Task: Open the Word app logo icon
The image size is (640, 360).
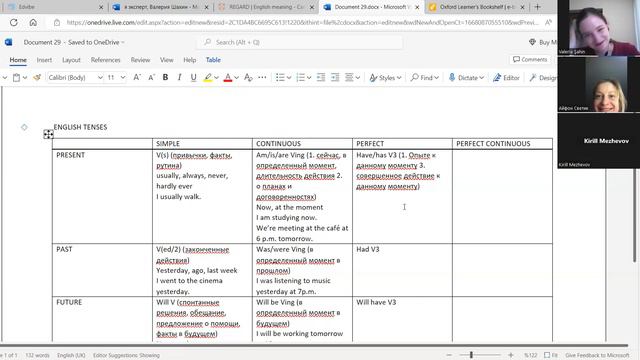Action: 9,42
